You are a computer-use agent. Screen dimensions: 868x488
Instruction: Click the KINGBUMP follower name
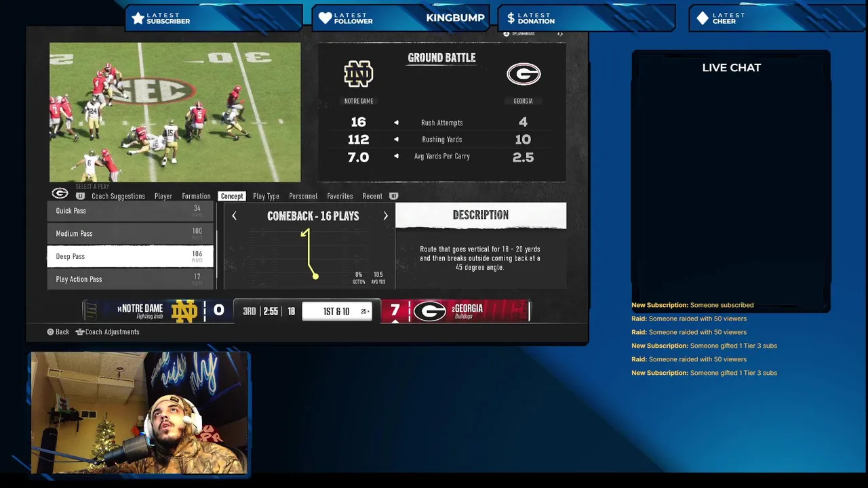pyautogui.click(x=455, y=18)
